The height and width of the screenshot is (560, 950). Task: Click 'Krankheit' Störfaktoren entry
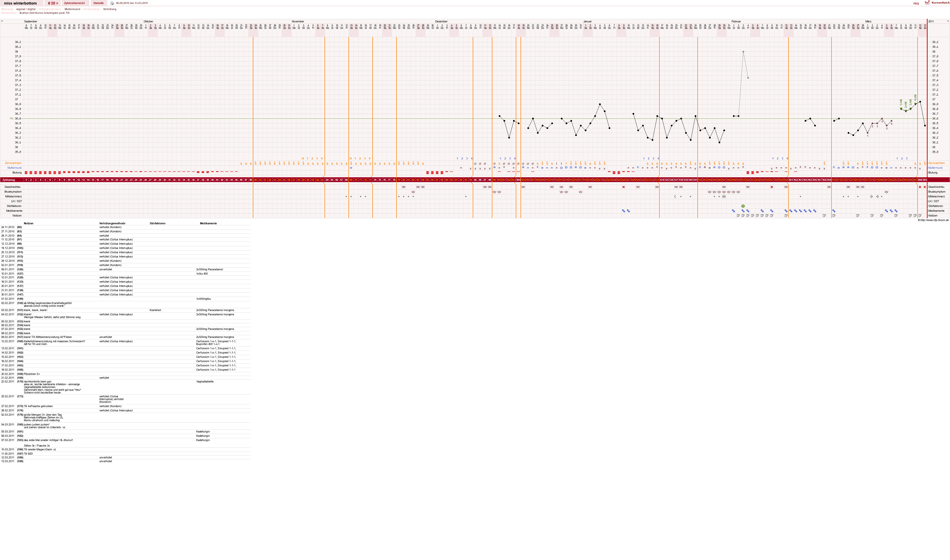(155, 310)
